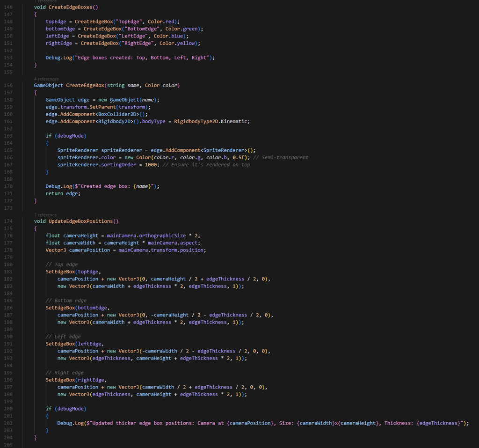Click the closing brace on line 204
Screen dimensions: 479x448
point(36,438)
